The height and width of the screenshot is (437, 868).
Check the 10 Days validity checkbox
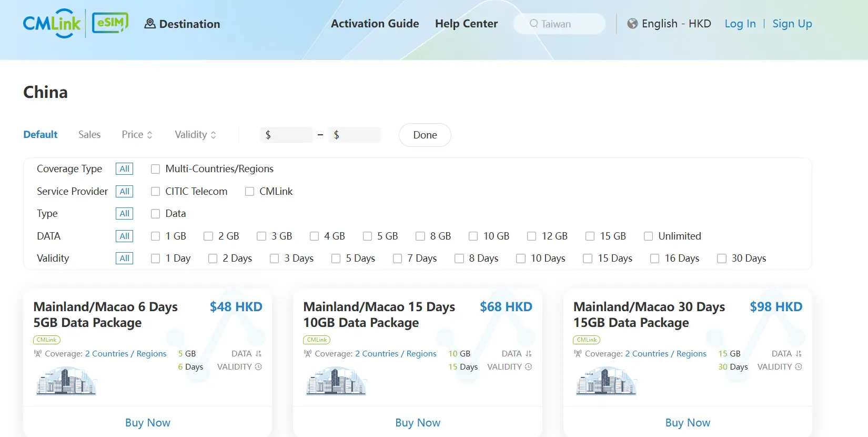521,259
